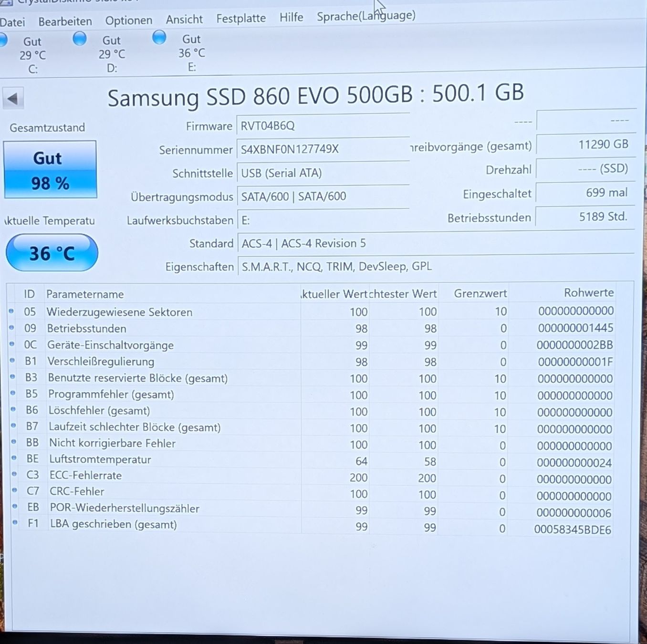Open the Sprache(Language) menu

pyautogui.click(x=366, y=16)
